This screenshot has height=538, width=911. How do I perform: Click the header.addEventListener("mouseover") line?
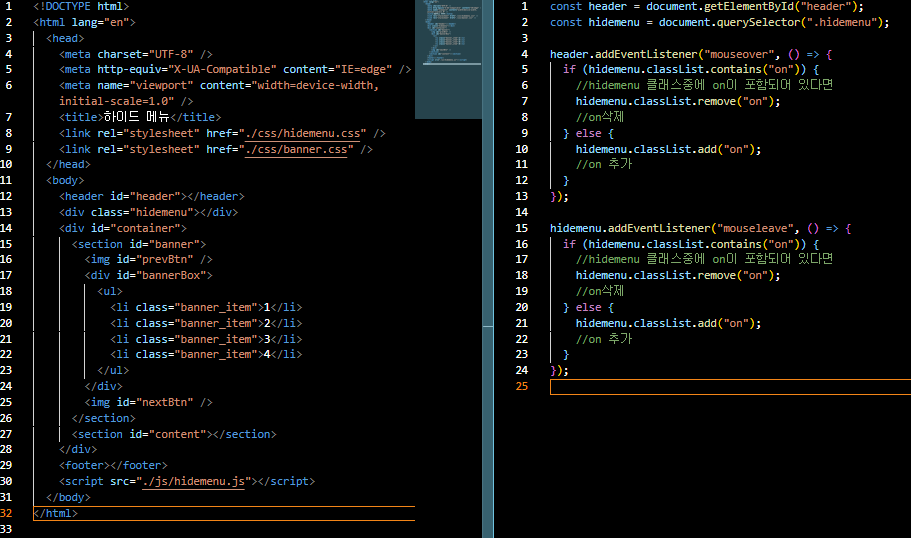tap(691, 54)
